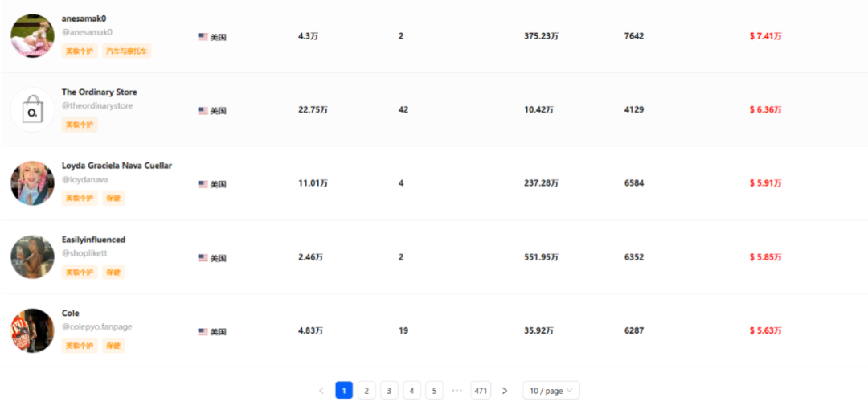The height and width of the screenshot is (406, 868).
Task: Jump to page 3
Action: [x=389, y=391]
